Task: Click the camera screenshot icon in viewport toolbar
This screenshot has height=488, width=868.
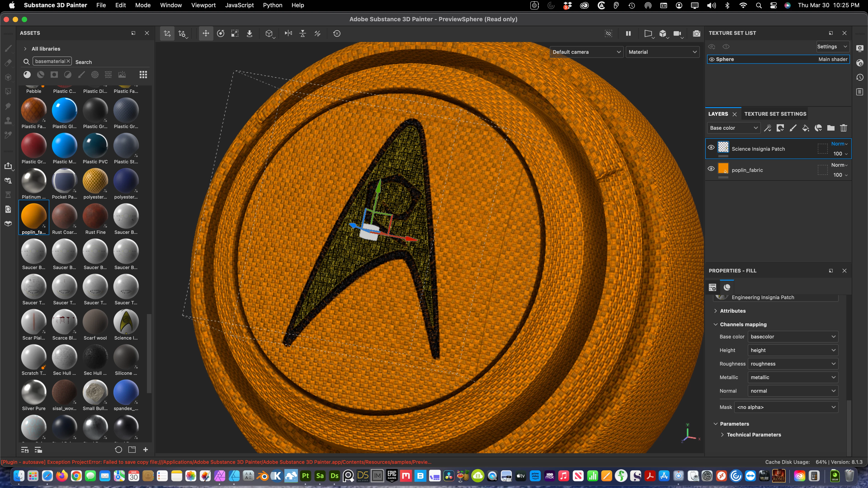Action: (696, 33)
